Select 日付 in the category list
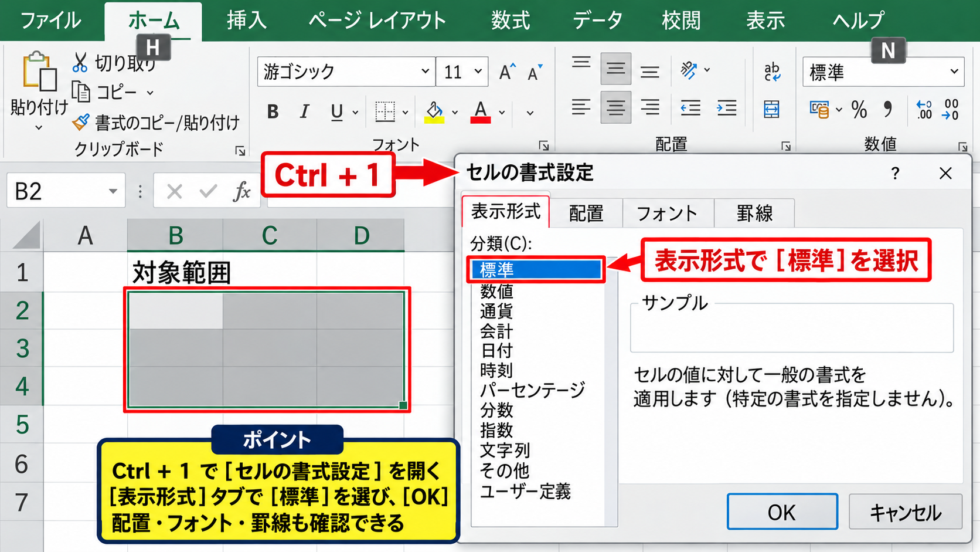 (x=496, y=351)
